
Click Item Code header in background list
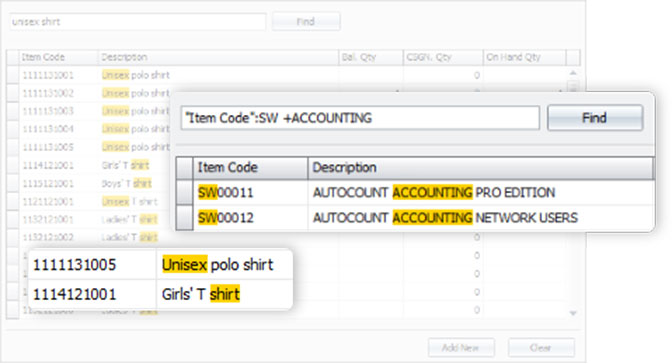point(59,57)
